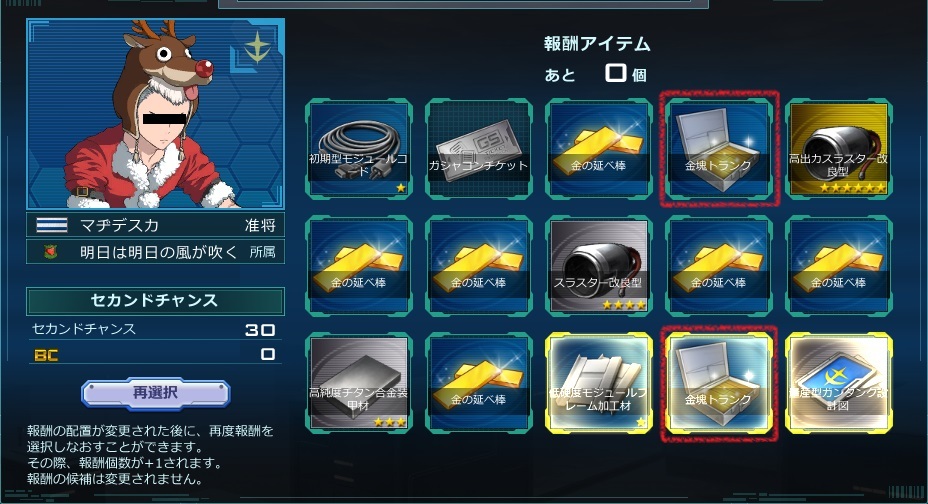Choose the 高純度チタン合金装甲材 plate reward
Screen dimensions: 928x504
(x=359, y=383)
